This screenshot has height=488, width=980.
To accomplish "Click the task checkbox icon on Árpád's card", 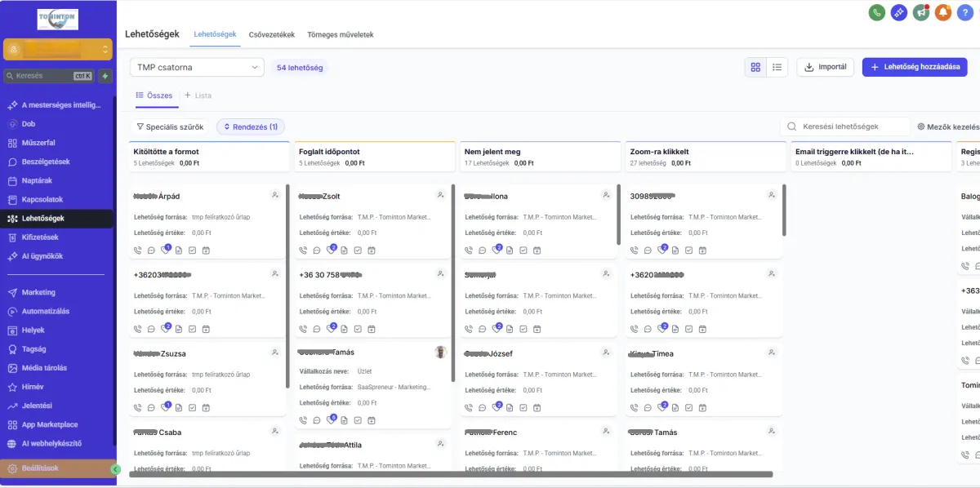I will coord(192,250).
